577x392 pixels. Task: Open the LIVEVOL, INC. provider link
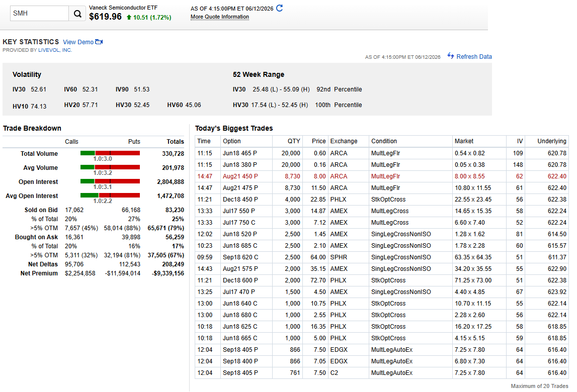(55, 50)
